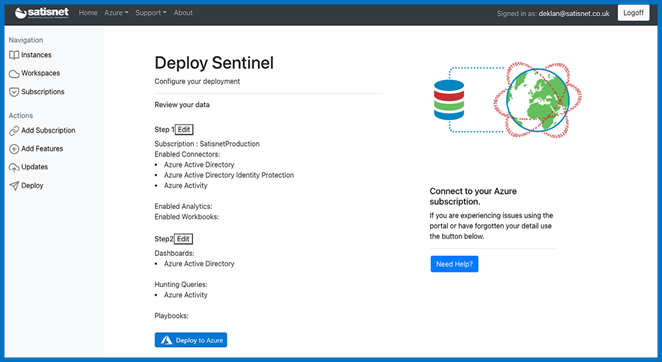Click the Workspaces cloud icon
Viewport: 662px width, 362px height.
pos(14,73)
